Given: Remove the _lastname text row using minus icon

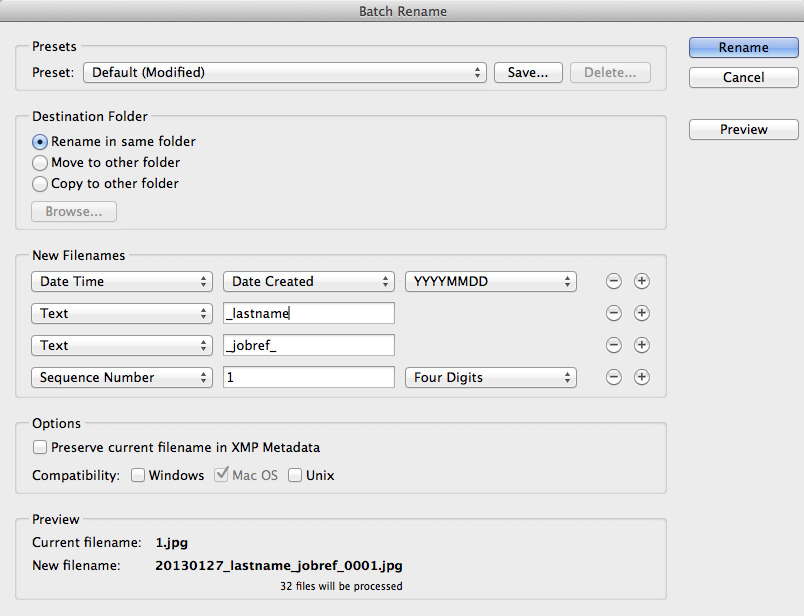Looking at the screenshot, I should coord(614,314).
